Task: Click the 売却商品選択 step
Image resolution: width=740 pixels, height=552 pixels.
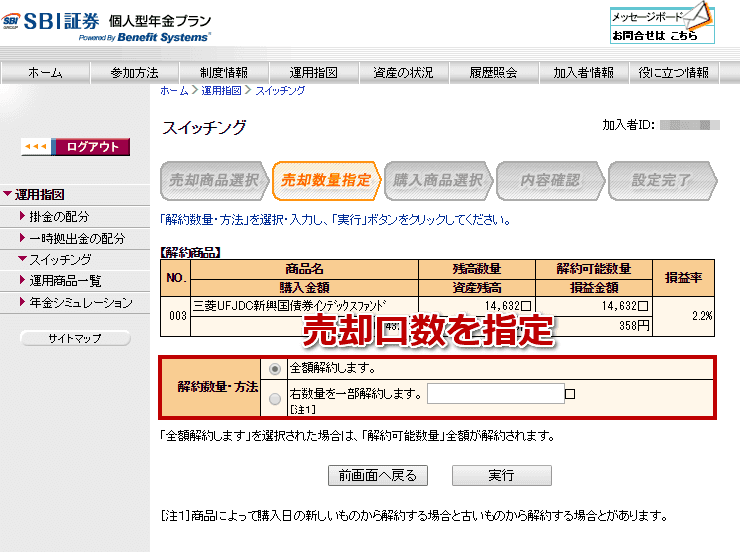Action: pos(214,181)
